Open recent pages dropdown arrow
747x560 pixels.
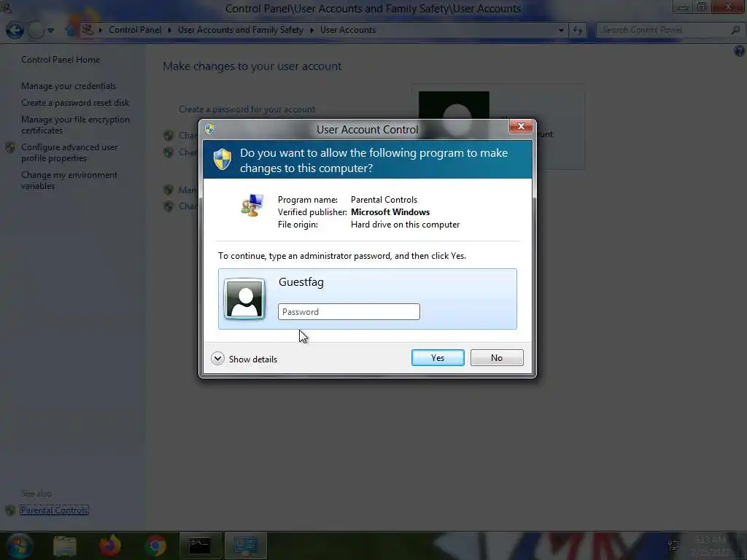50,31
